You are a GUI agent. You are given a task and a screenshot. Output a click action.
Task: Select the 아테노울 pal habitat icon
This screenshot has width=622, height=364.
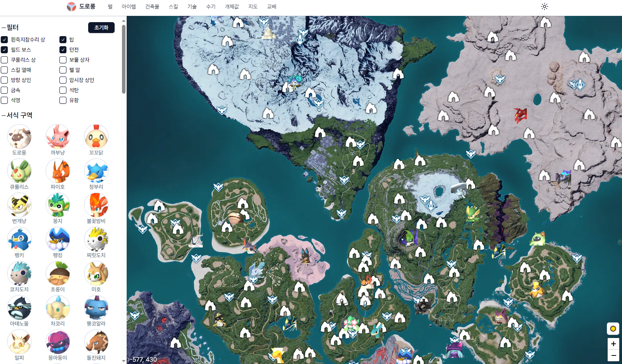pos(19,308)
